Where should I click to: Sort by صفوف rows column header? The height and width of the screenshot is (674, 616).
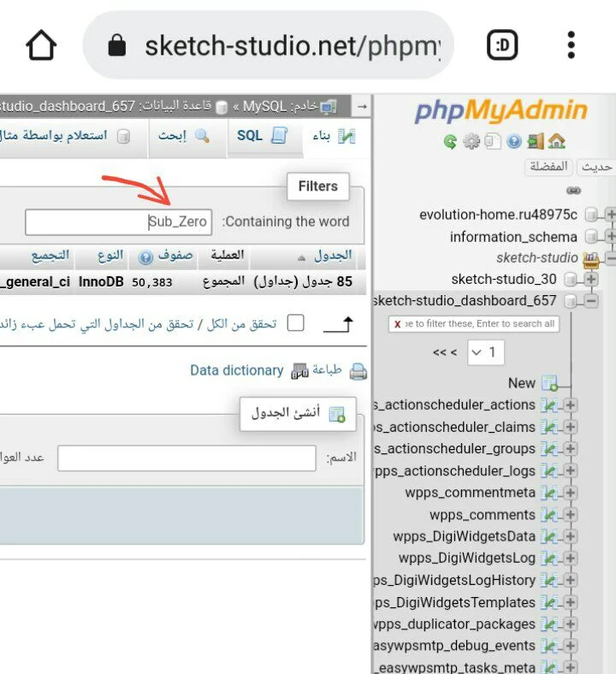click(x=175, y=256)
